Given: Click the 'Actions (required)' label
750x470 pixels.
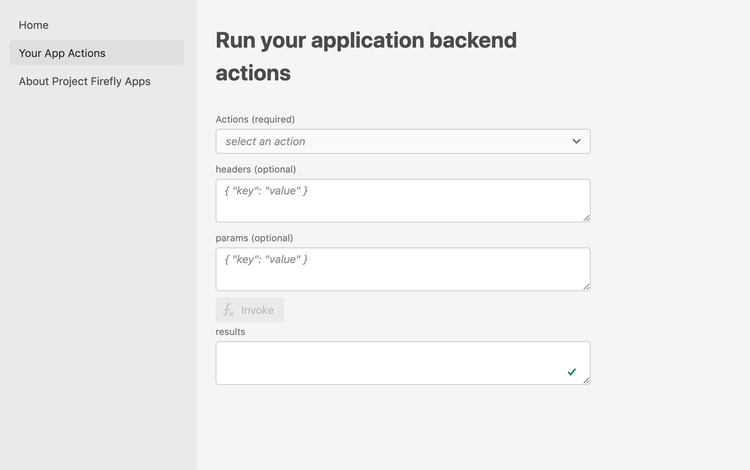Looking at the screenshot, I should 255,119.
